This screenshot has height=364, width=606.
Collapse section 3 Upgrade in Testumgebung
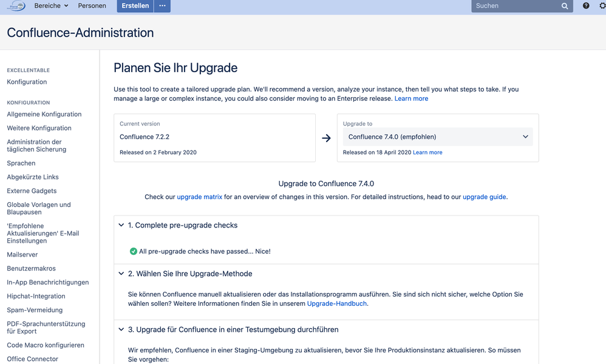pyautogui.click(x=121, y=329)
